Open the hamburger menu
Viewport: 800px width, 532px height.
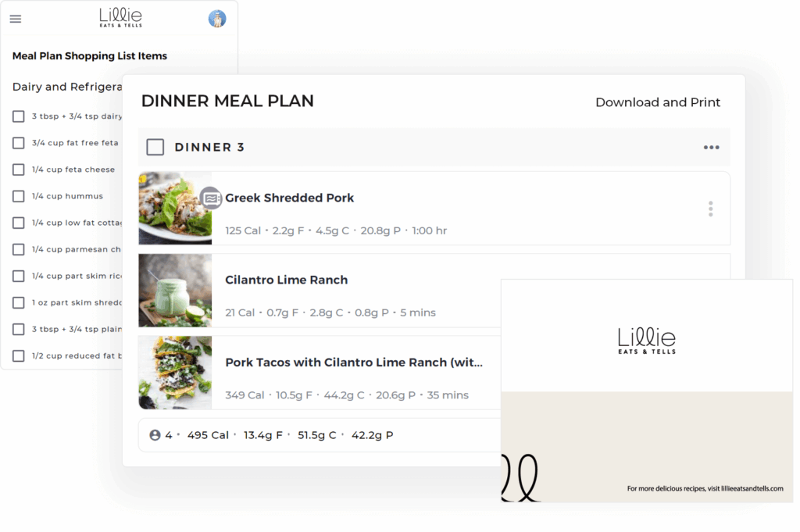[16, 19]
